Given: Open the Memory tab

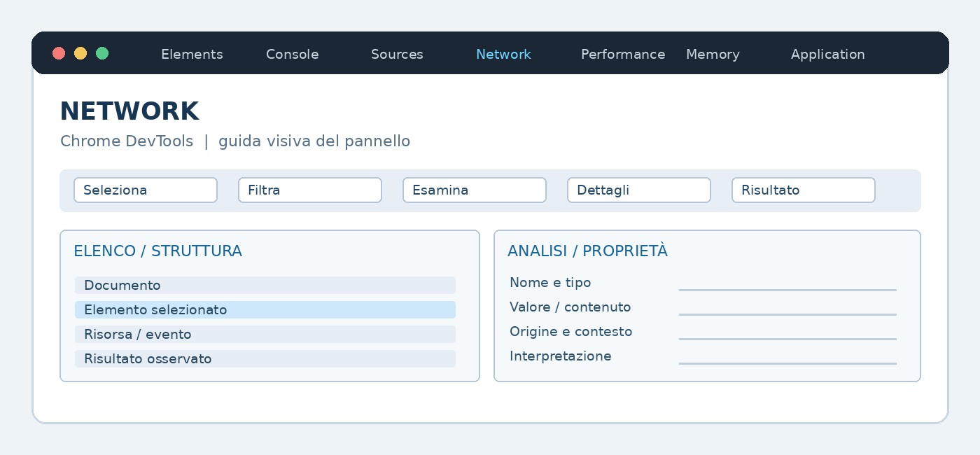Looking at the screenshot, I should [x=713, y=55].
